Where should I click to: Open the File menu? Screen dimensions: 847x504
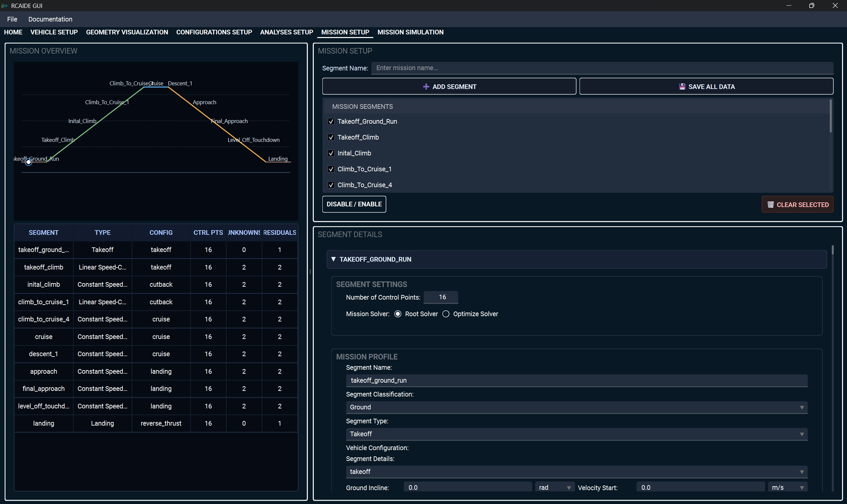[x=12, y=19]
